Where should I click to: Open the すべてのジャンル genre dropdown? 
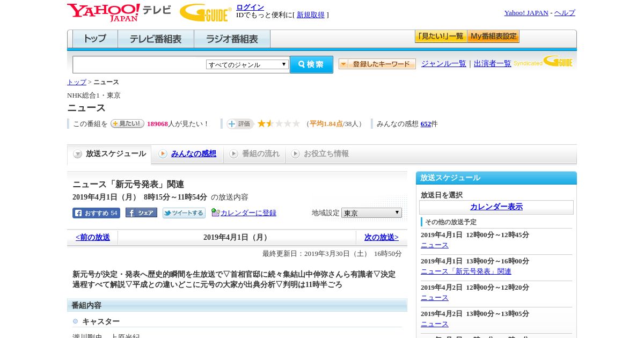pos(247,64)
